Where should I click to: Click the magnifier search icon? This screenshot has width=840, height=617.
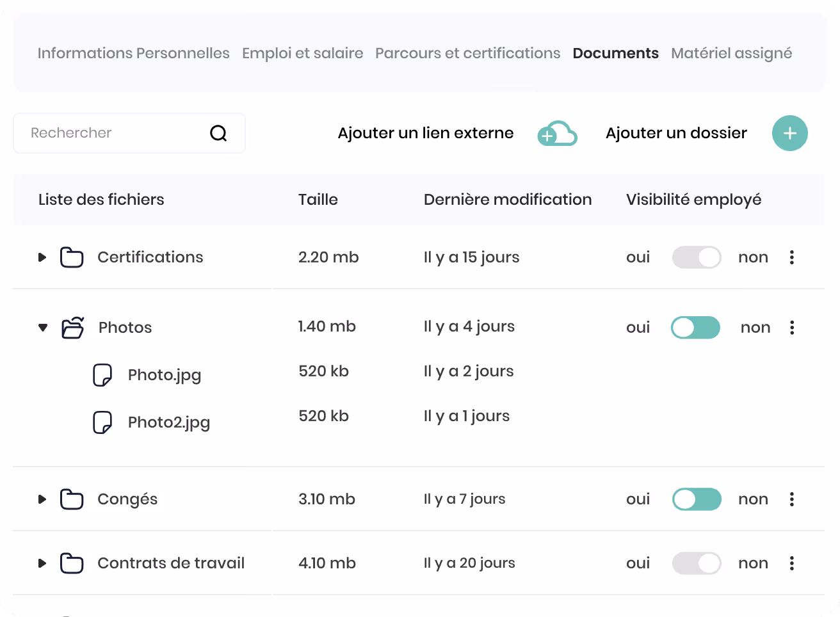tap(218, 133)
